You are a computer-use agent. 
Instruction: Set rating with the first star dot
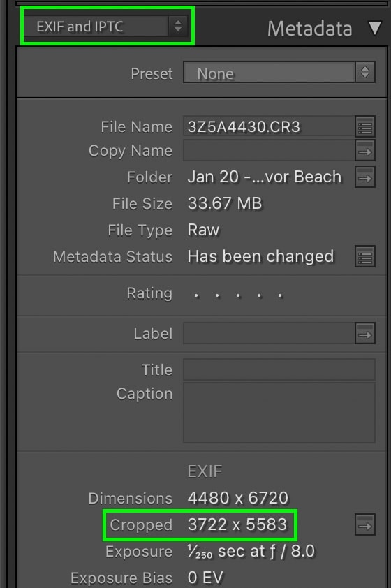click(x=196, y=295)
